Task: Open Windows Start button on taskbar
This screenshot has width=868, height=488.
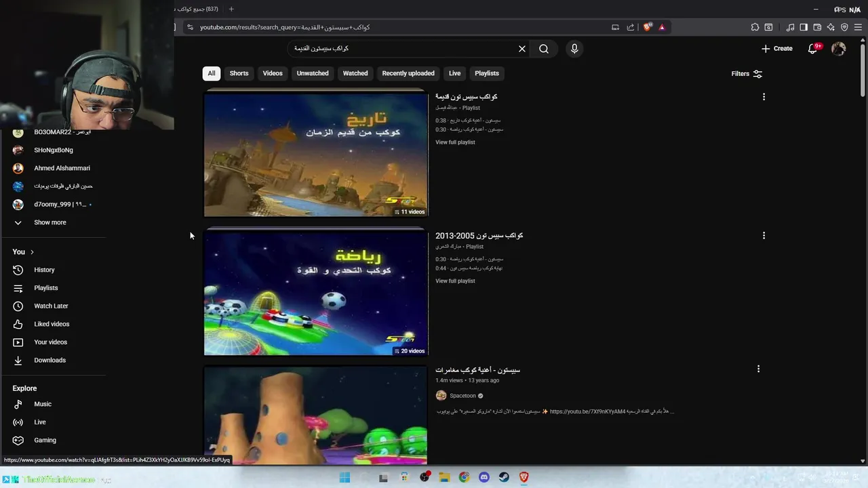Action: tap(344, 477)
